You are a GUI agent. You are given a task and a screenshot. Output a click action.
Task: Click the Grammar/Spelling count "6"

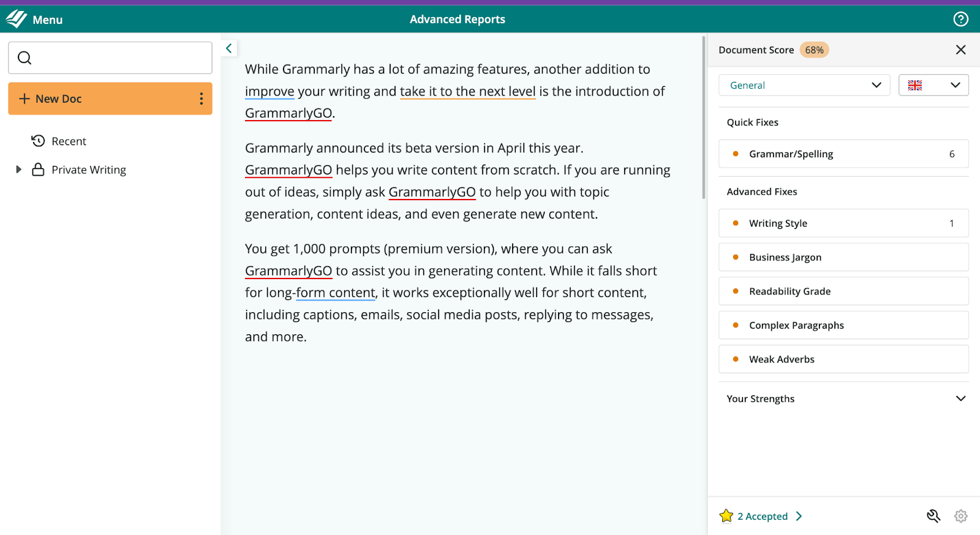point(952,154)
